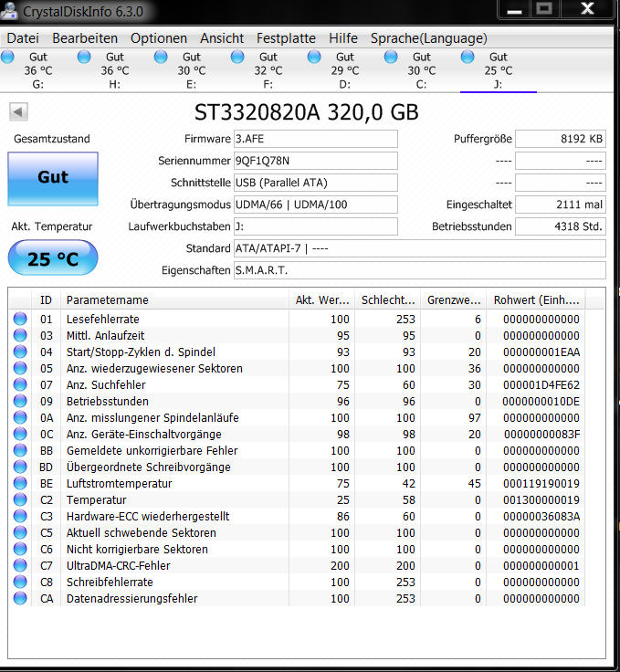Click the Rohwert column header
This screenshot has height=672, width=620.
click(536, 300)
